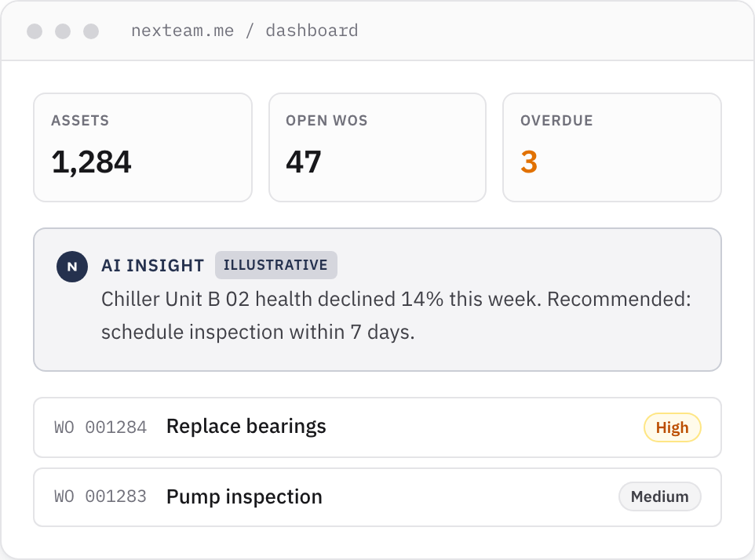Click the first gray window dot
755x560 pixels.
click(35, 31)
